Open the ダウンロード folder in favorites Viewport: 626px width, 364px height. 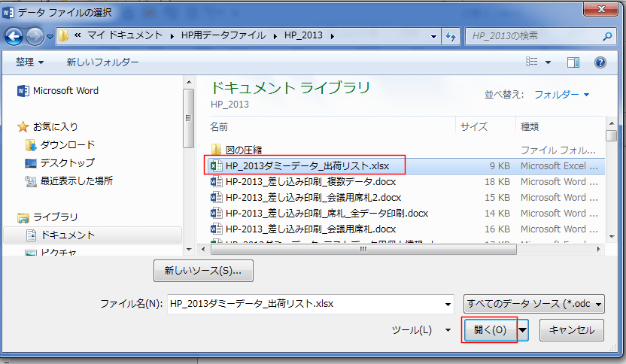67,144
